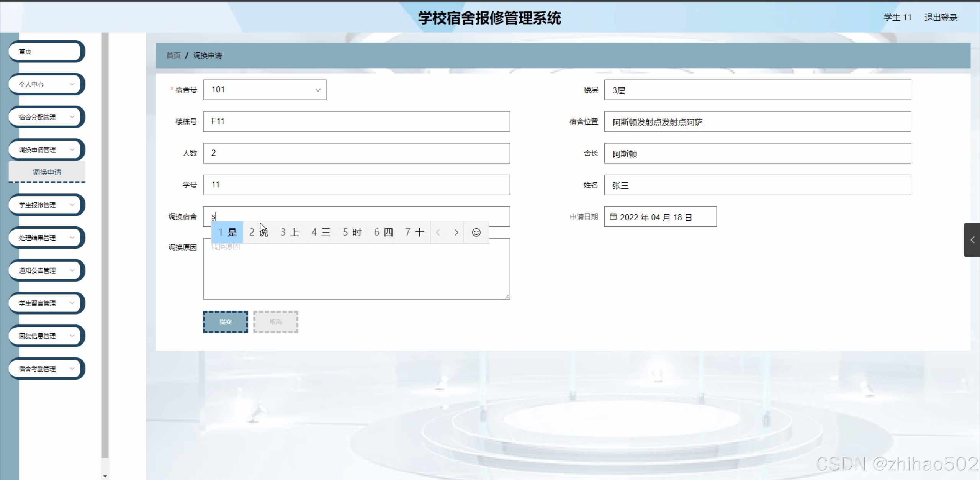Click the 调换原因 textarea

tap(356, 272)
